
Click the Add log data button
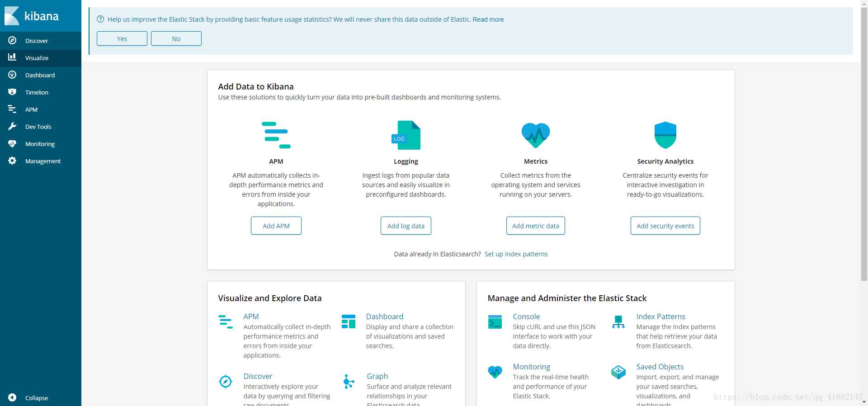coord(406,226)
